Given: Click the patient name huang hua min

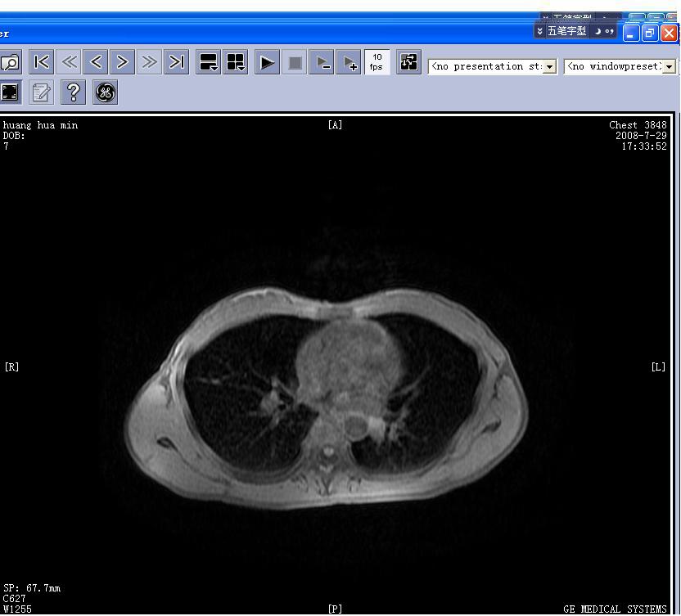Looking at the screenshot, I should [40, 125].
